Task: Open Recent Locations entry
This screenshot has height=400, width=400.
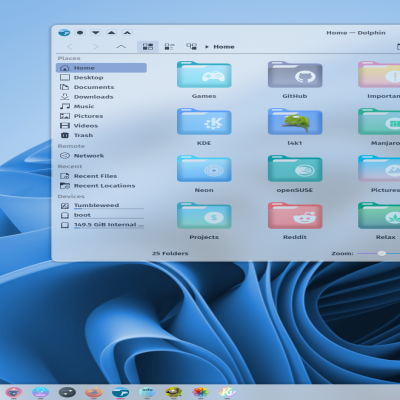Action: pos(101,186)
